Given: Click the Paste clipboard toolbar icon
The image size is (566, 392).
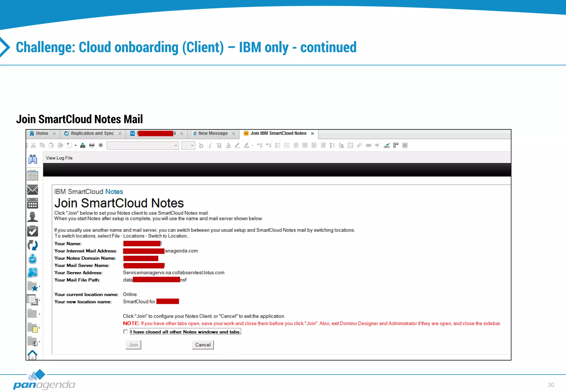Looking at the screenshot, I should [x=51, y=145].
